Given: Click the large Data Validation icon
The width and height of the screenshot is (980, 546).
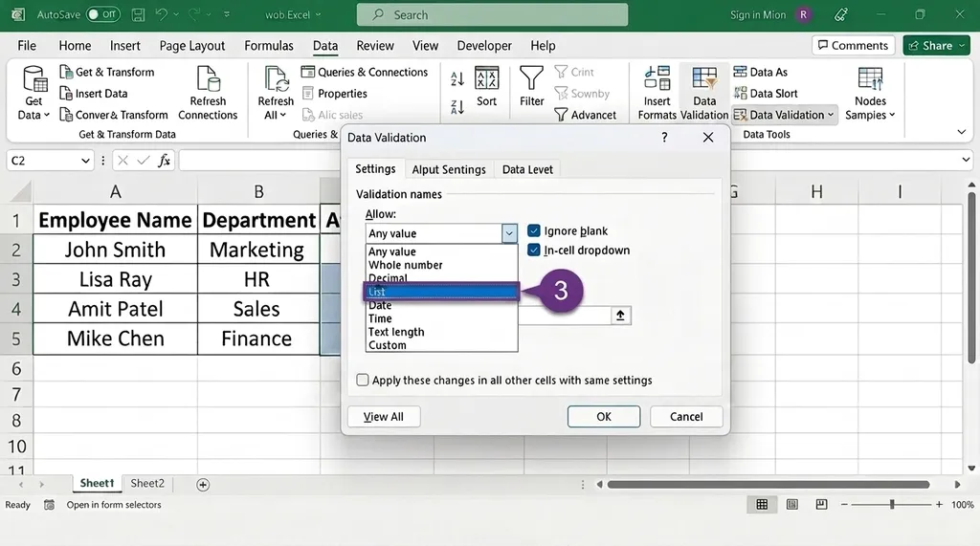Looking at the screenshot, I should [x=704, y=78].
